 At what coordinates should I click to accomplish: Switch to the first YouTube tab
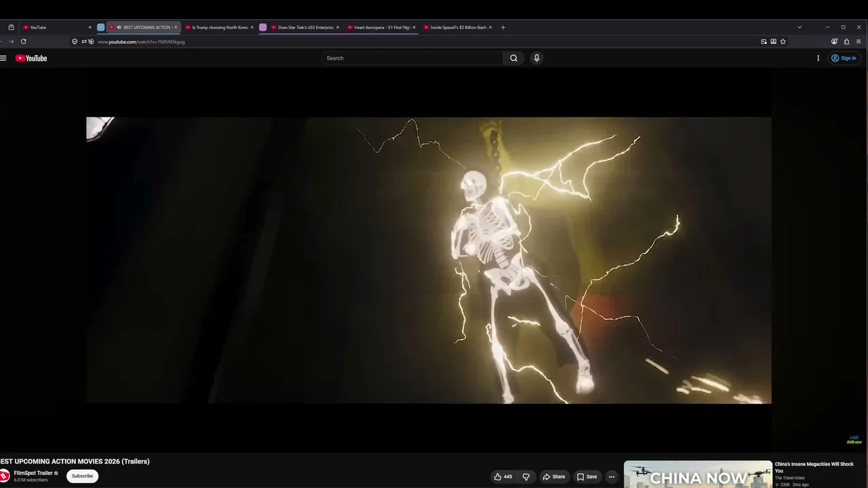[x=56, y=27]
